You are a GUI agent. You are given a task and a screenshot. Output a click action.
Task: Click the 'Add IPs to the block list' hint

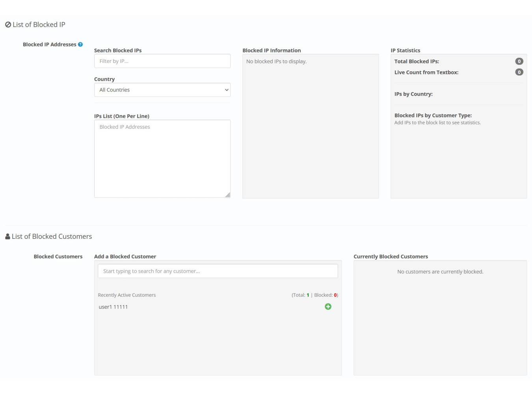[437, 123]
